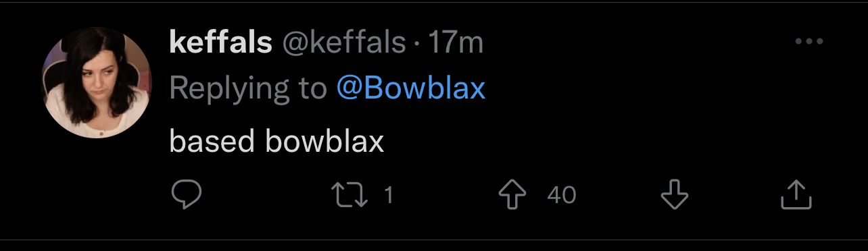Upvote the tweet with the up arrow
868x251 pixels.
[512, 195]
